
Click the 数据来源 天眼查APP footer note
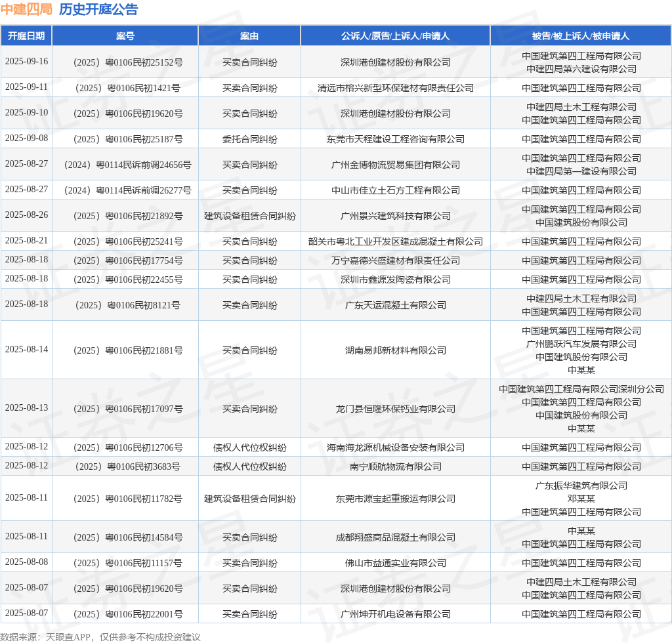tap(100, 637)
